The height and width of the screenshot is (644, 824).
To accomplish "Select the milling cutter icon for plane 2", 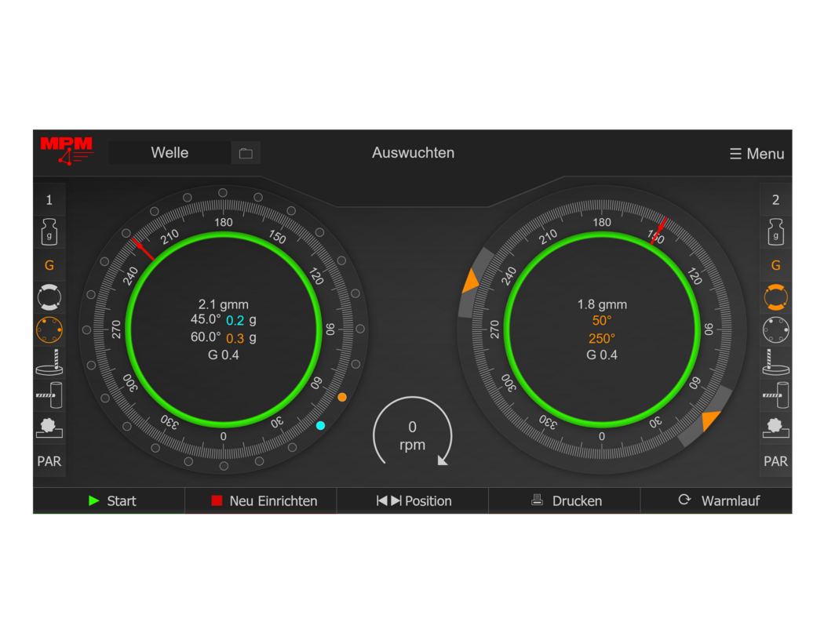I will tap(775, 428).
